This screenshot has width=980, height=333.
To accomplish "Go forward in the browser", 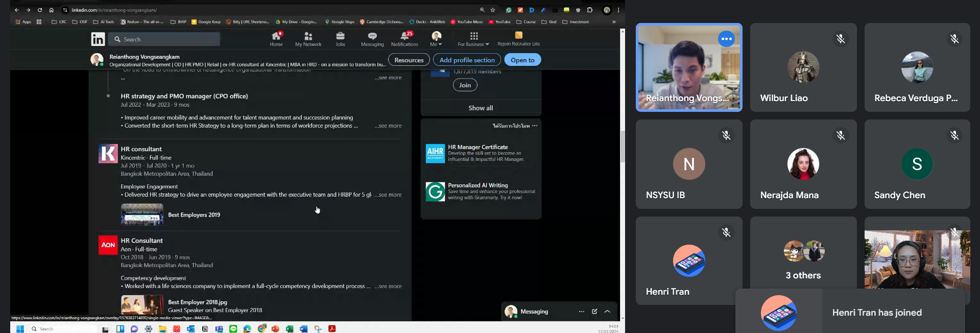I will point(28,10).
